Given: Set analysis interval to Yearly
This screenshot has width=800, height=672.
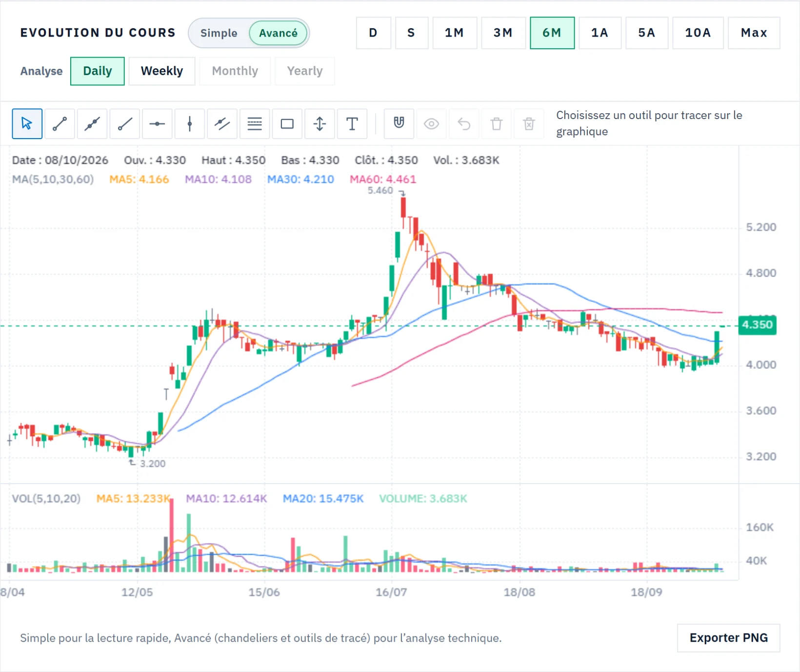Looking at the screenshot, I should pyautogui.click(x=305, y=71).
